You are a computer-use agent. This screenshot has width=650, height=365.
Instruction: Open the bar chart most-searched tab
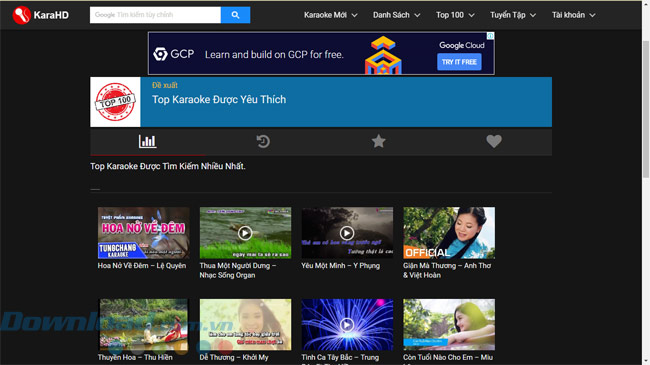pos(148,141)
